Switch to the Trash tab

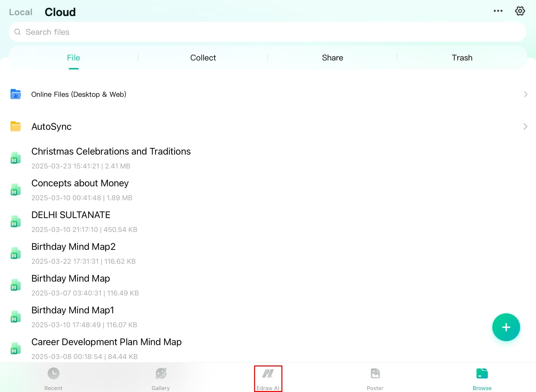tap(462, 58)
